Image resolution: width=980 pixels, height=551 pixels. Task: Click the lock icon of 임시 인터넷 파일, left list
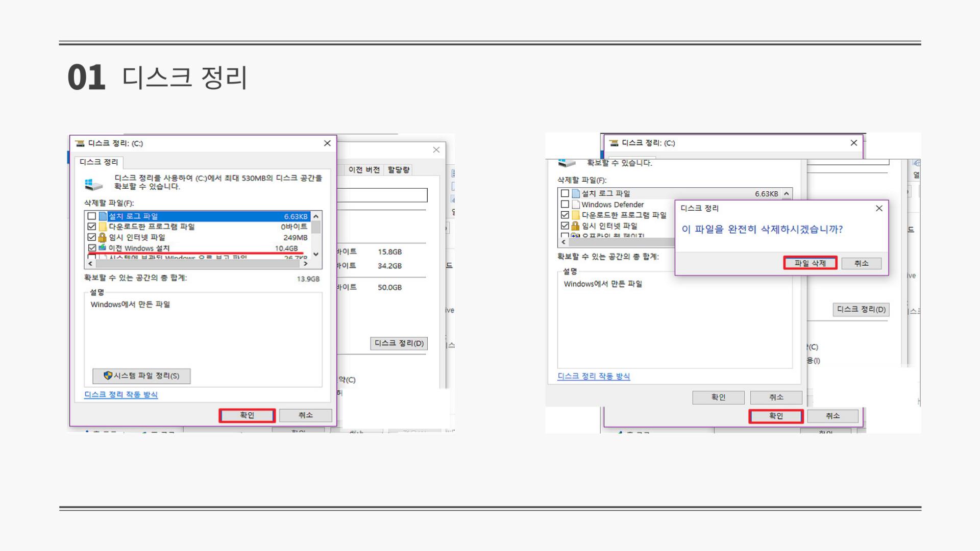click(x=102, y=237)
